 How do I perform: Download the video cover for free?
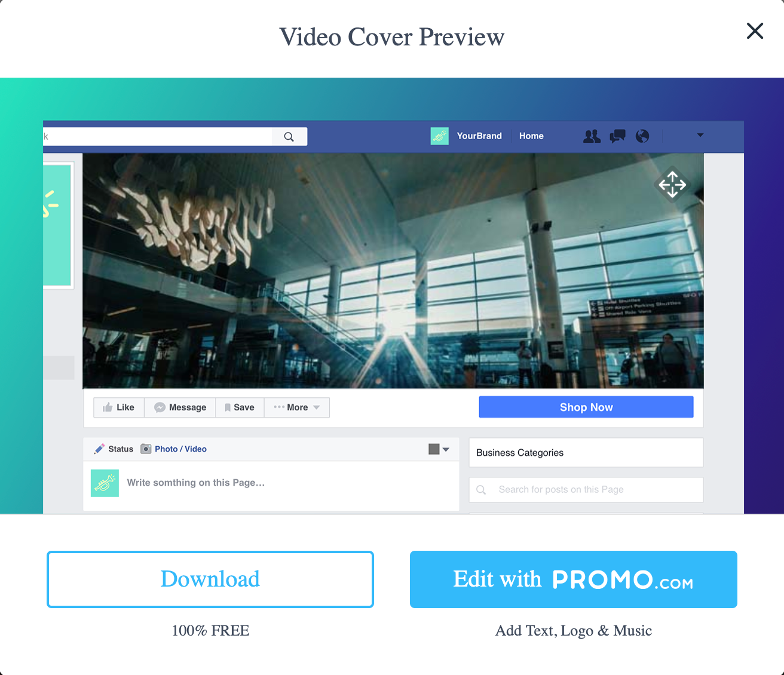coord(210,579)
